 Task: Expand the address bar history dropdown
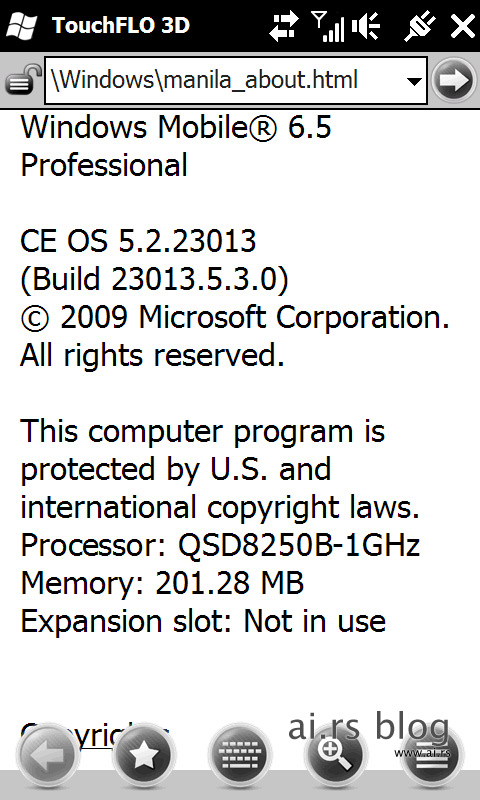[x=415, y=81]
